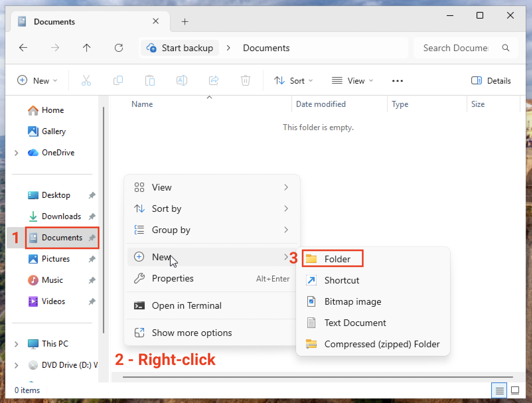Add a new tab with plus icon
Image resolution: width=532 pixels, height=403 pixels.
[x=185, y=22]
